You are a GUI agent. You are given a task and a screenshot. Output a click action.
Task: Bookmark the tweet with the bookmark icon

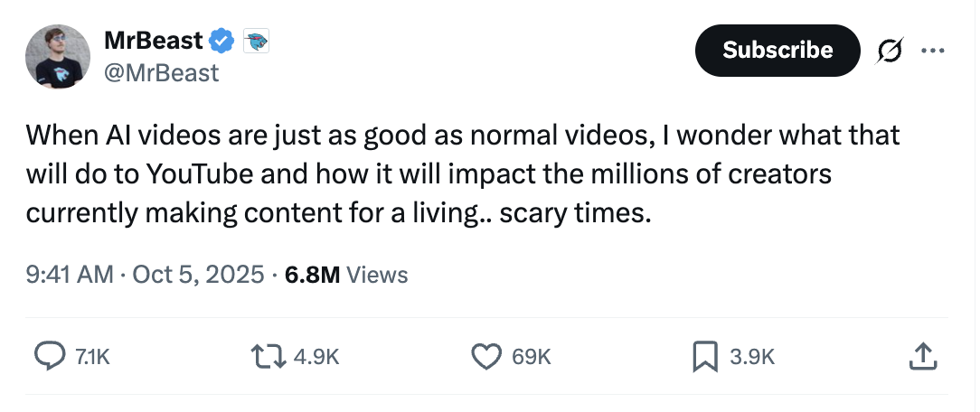(704, 357)
